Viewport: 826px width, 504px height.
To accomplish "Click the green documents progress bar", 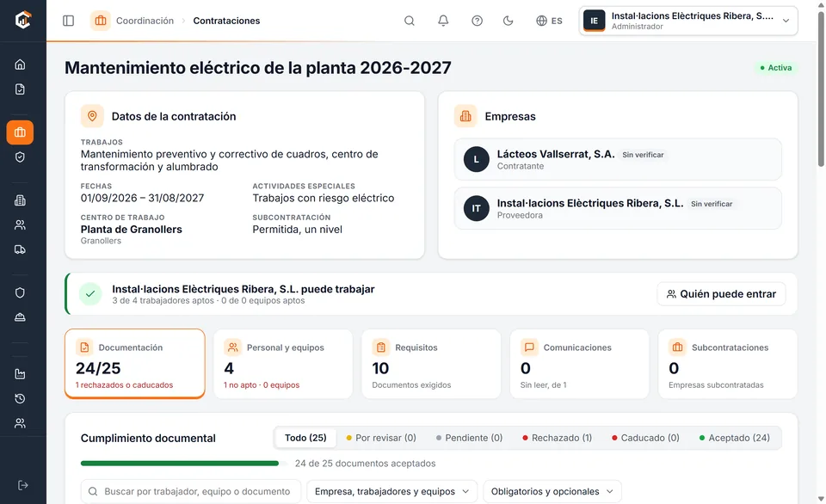I will pyautogui.click(x=183, y=464).
